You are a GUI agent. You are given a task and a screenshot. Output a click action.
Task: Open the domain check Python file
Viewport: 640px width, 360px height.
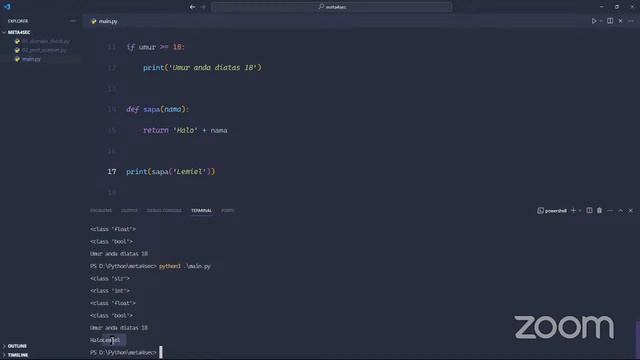pyautogui.click(x=46, y=41)
